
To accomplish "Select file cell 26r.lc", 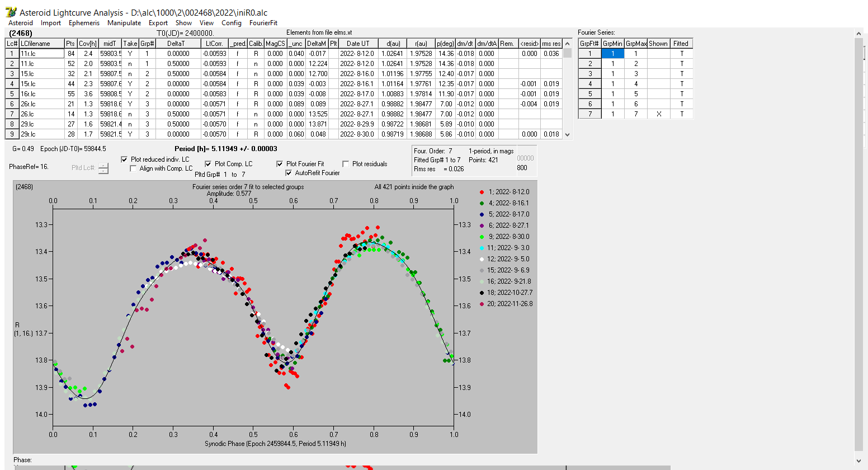I will point(41,104).
